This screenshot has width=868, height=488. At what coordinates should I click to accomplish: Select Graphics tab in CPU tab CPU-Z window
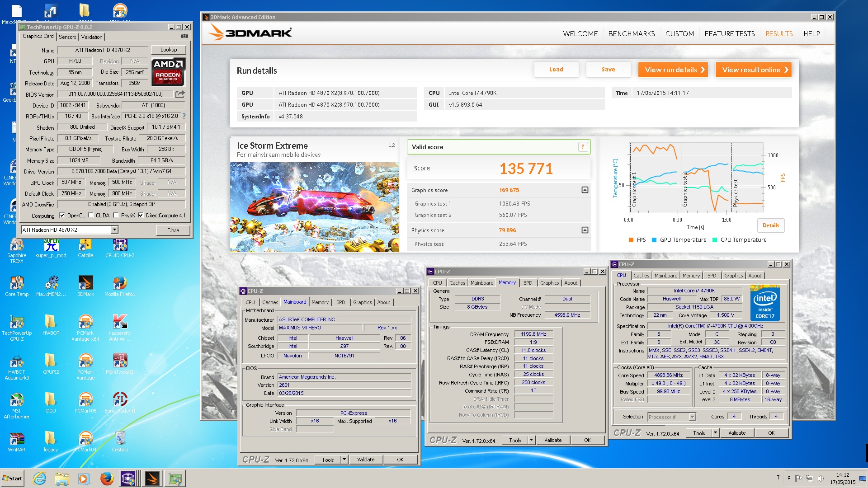click(733, 276)
